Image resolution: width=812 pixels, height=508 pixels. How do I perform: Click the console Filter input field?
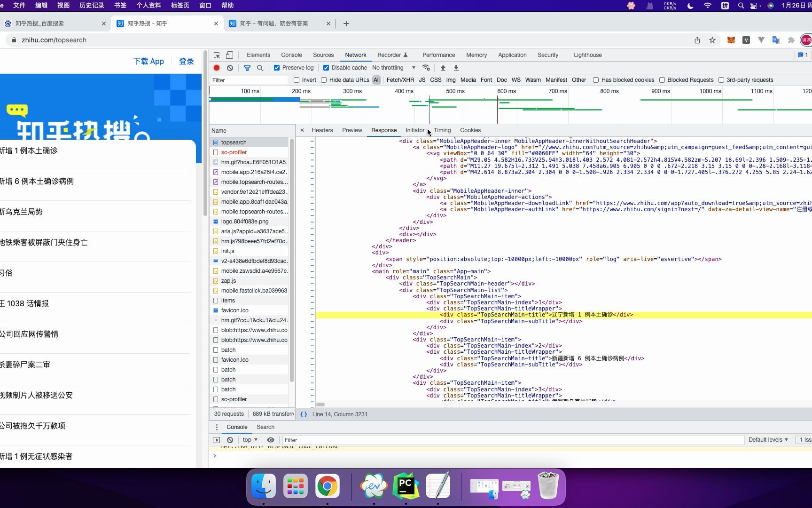[513, 440]
